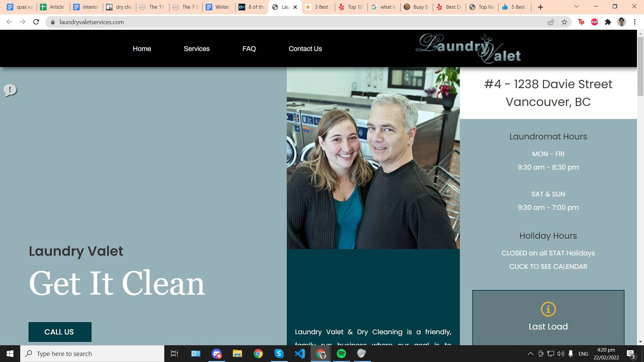
Task: Go to the Home menu item
Action: coord(142,49)
